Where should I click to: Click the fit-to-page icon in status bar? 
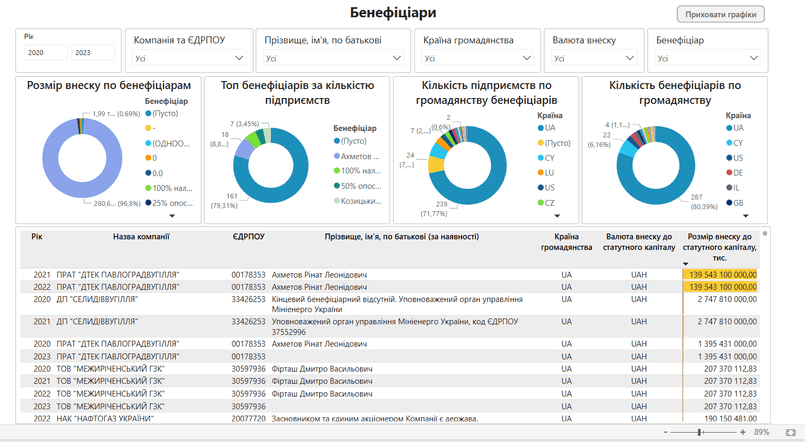pyautogui.click(x=792, y=432)
